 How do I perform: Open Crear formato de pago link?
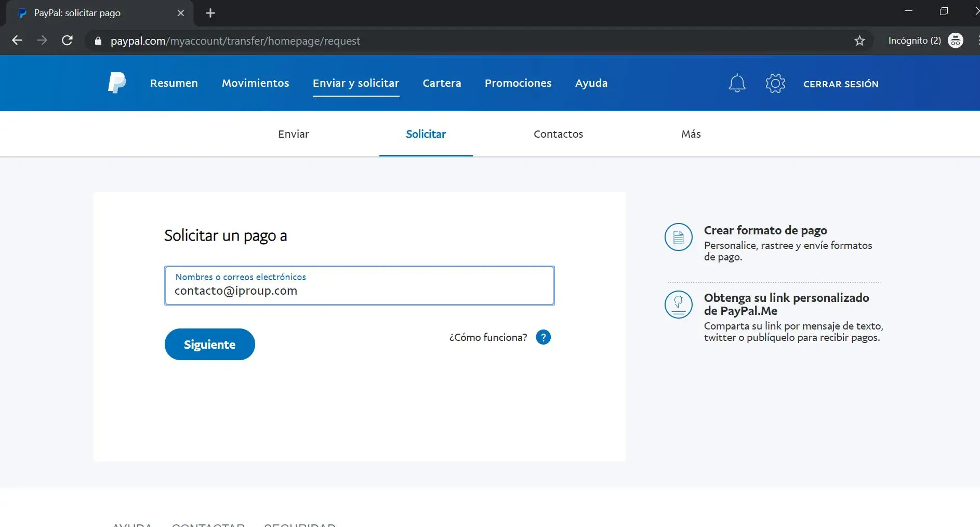[x=765, y=230]
